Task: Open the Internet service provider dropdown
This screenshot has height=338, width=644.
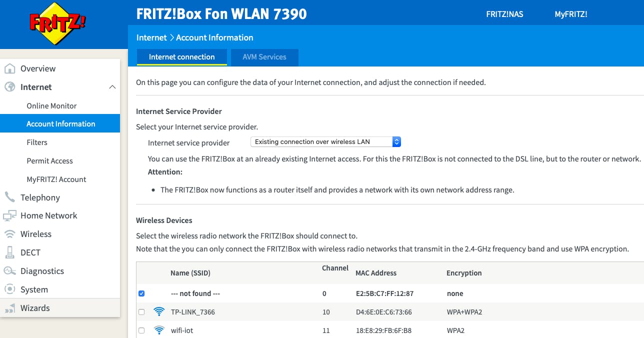Action: 325,142
